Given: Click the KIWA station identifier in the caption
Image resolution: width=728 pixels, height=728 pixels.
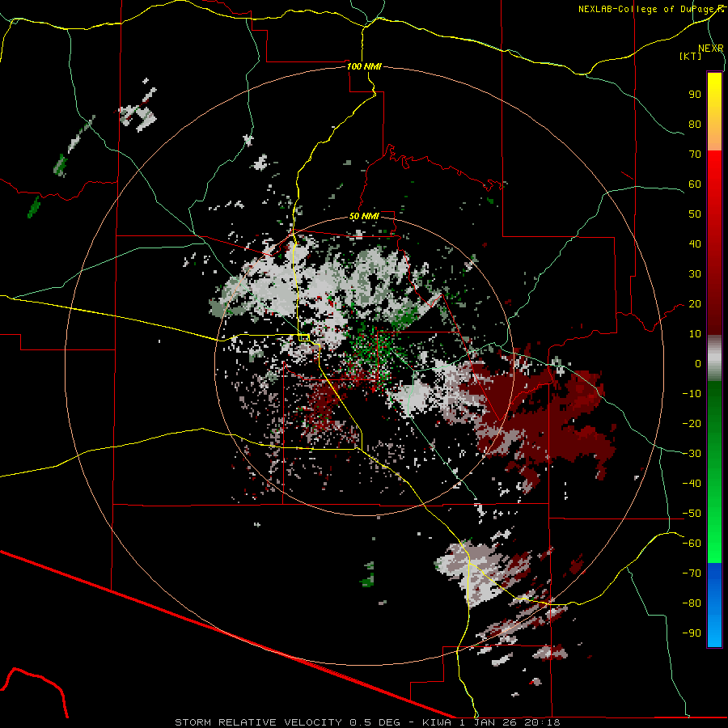Looking at the screenshot, I should click(437, 722).
